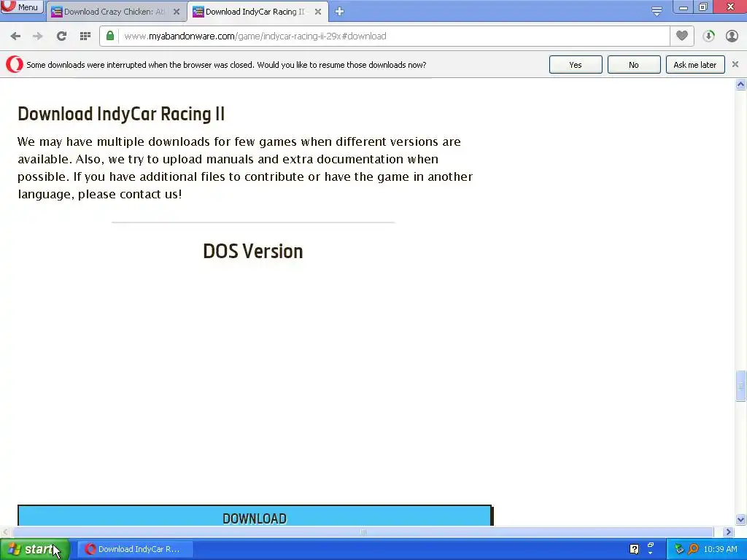Screen dimensions: 747x560
Task: Click the Download IndyCar Racing II heading
Action: coord(121,114)
